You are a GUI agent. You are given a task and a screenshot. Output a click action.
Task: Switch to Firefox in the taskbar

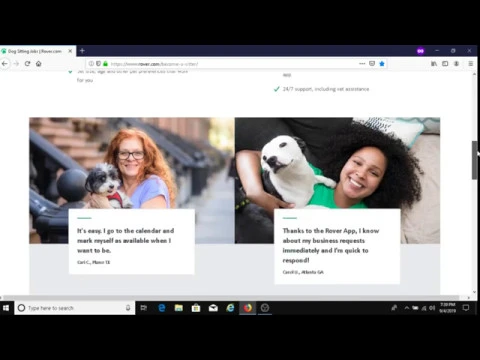248,308
